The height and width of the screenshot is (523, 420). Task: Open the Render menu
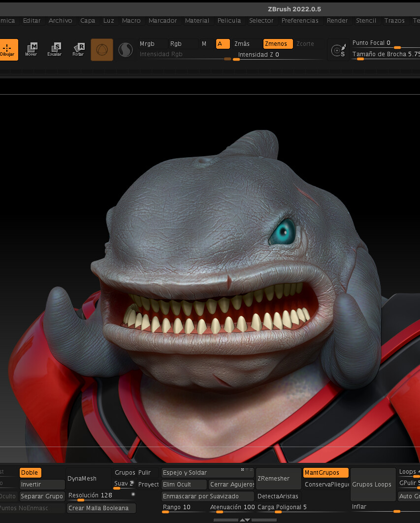337,21
